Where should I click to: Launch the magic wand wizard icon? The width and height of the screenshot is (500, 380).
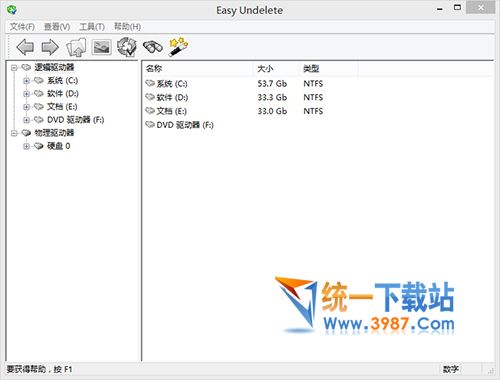[x=178, y=47]
